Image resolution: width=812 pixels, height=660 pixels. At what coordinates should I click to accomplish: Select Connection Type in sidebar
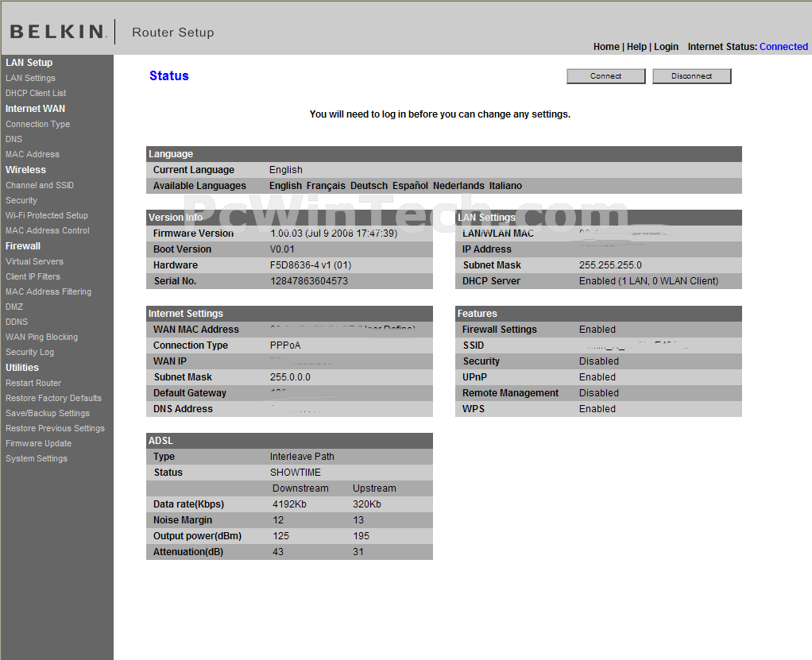coord(38,124)
